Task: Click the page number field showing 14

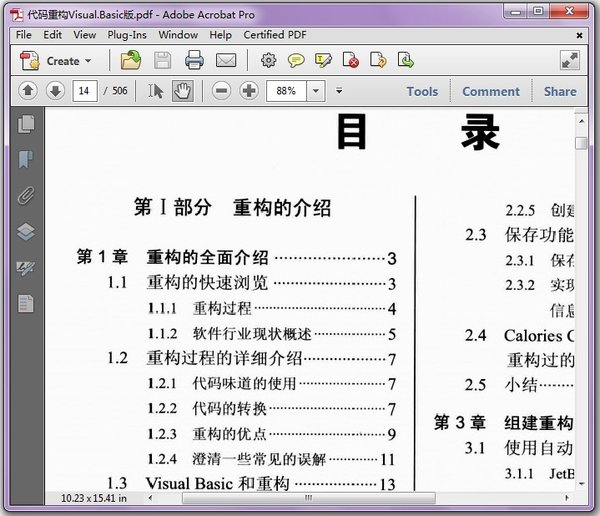Action: pos(85,91)
